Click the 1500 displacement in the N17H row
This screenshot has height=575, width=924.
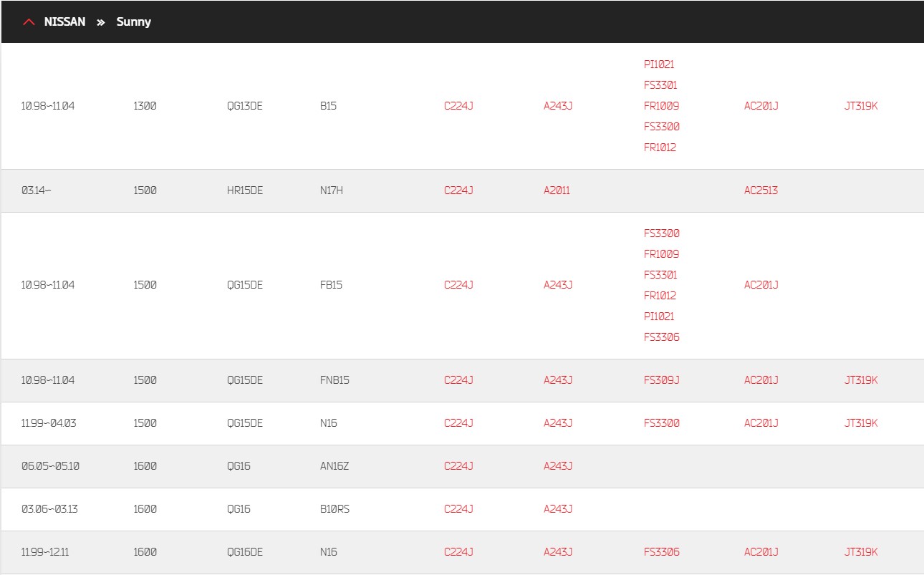pos(145,190)
